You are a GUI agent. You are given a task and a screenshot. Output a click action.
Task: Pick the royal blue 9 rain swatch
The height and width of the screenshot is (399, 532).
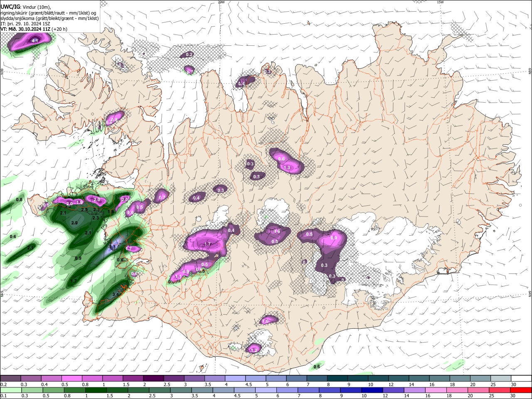coord(351,390)
